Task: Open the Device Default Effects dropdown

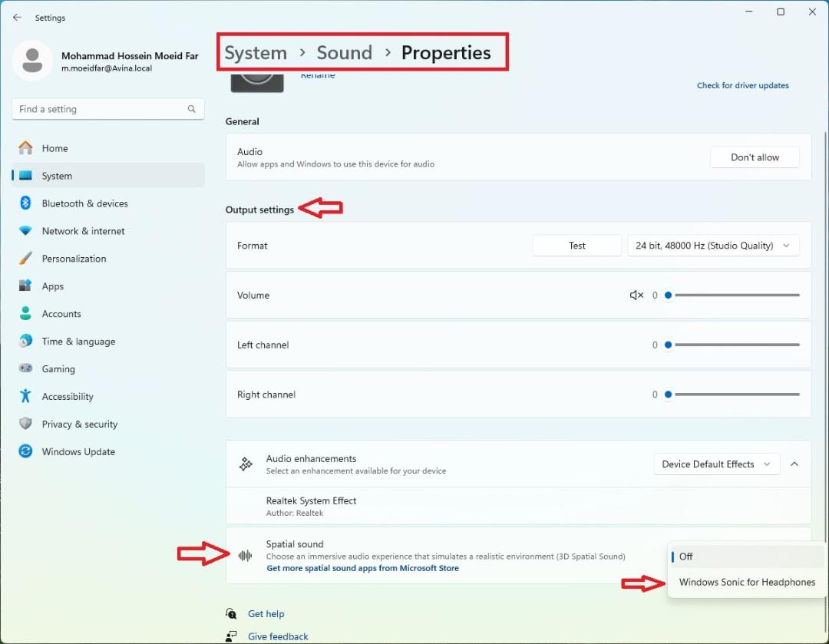Action: coord(716,464)
